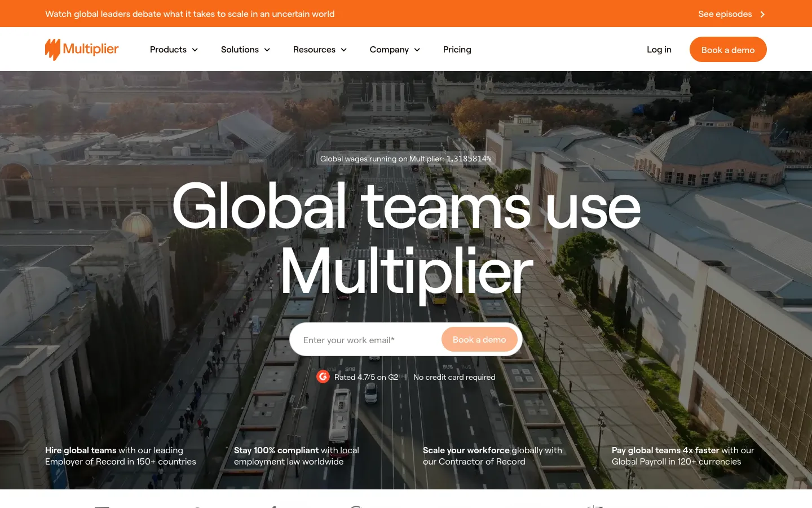Viewport: 812px width, 508px height.
Task: Select the Pay global teams 4x faster text
Action: [683, 456]
